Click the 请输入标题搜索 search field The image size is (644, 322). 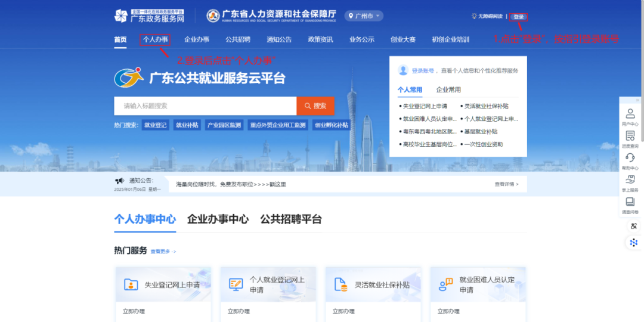(205, 106)
